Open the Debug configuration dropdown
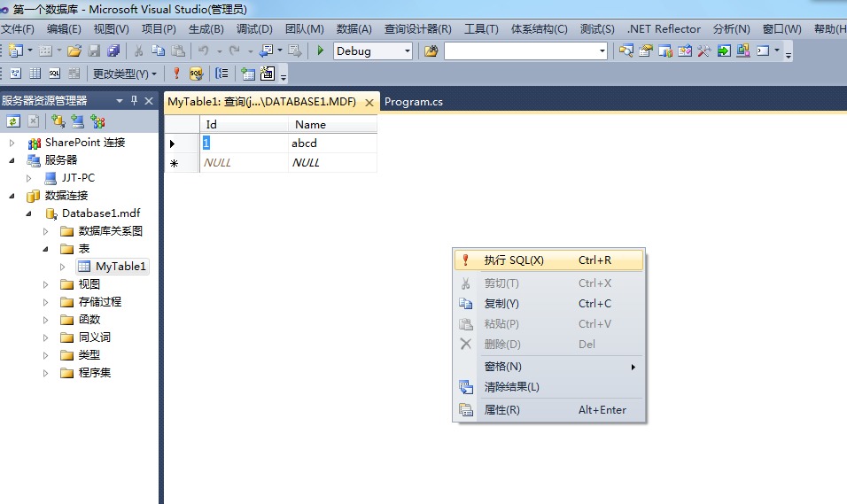This screenshot has width=847, height=504. coord(408,51)
